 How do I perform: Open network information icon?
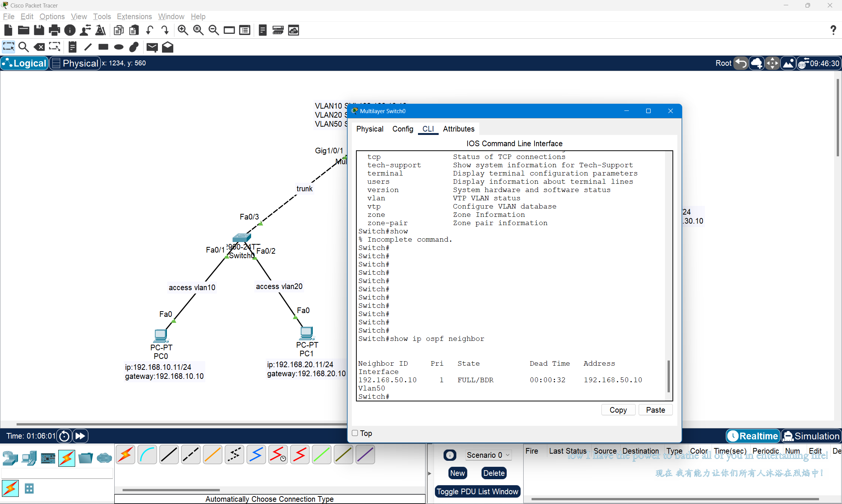click(70, 30)
